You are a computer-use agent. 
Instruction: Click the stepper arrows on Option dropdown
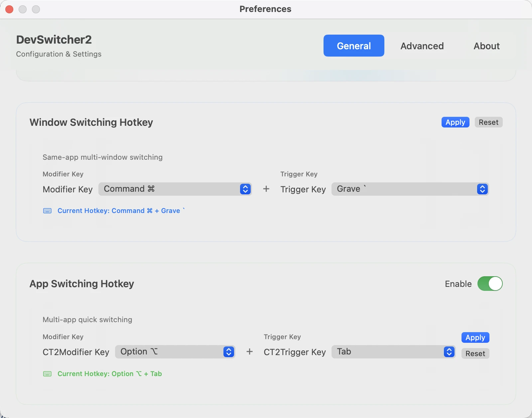(228, 352)
